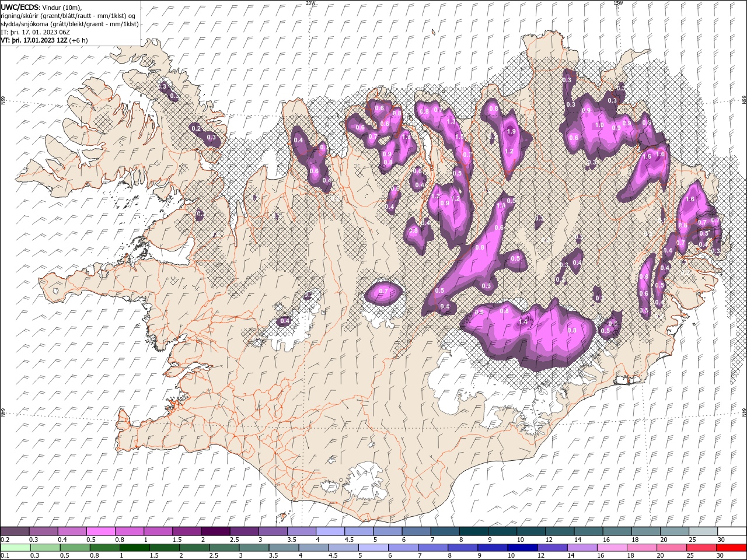Click the 'IT: þri. 17. 01. 2023 06Z' line
Screen dimensions: 747x560
click(x=35, y=32)
